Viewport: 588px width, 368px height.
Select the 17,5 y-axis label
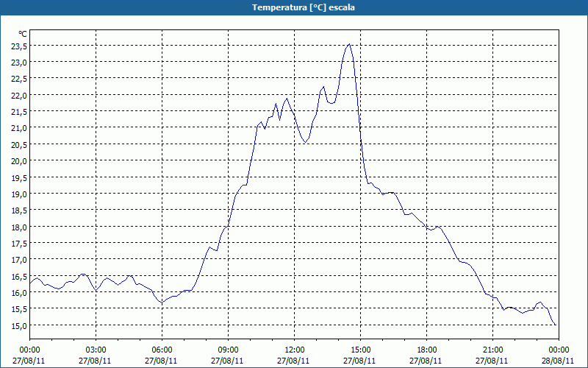pyautogui.click(x=18, y=244)
